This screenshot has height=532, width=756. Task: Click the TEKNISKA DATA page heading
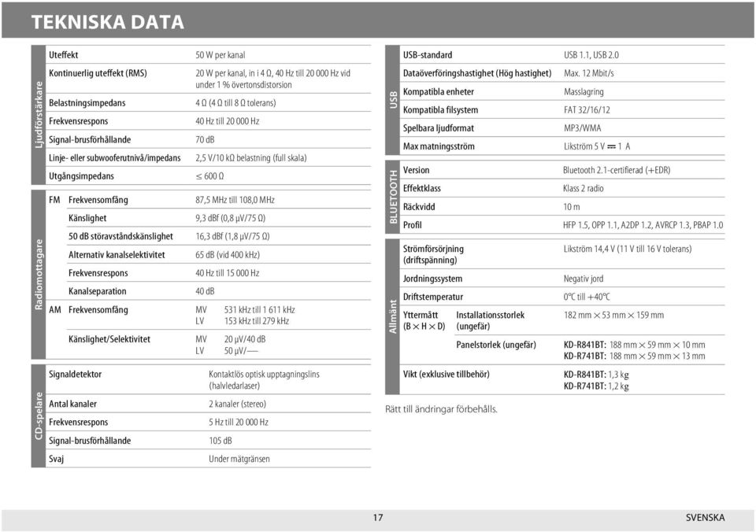click(108, 22)
